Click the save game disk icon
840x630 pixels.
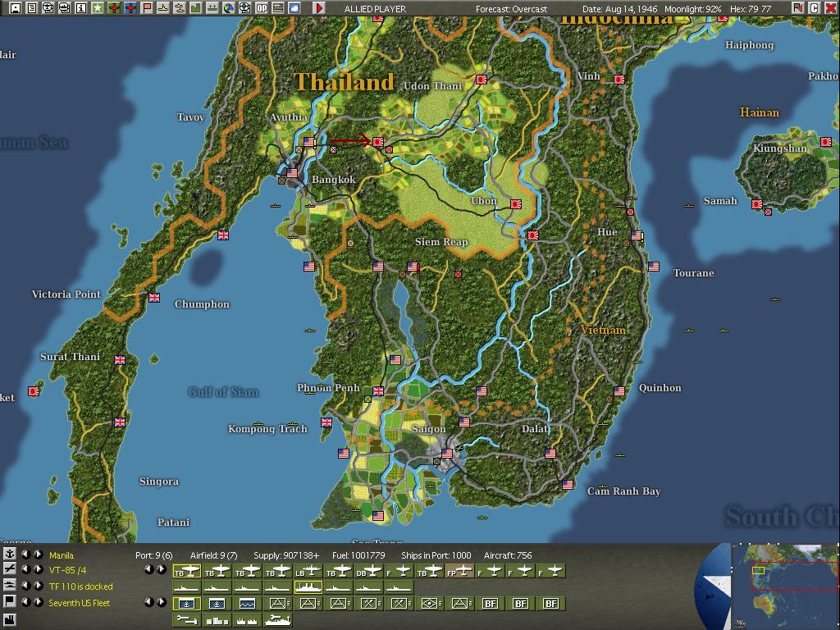click(16, 8)
